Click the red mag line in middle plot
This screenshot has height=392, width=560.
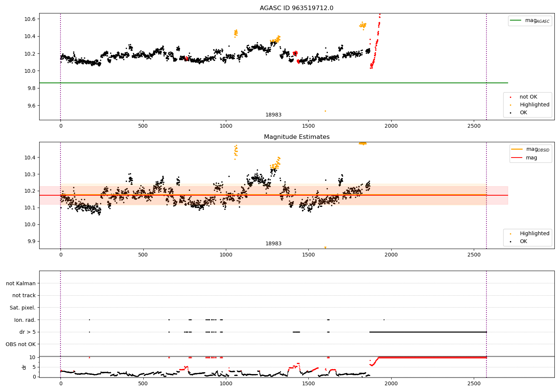pyautogui.click(x=273, y=195)
